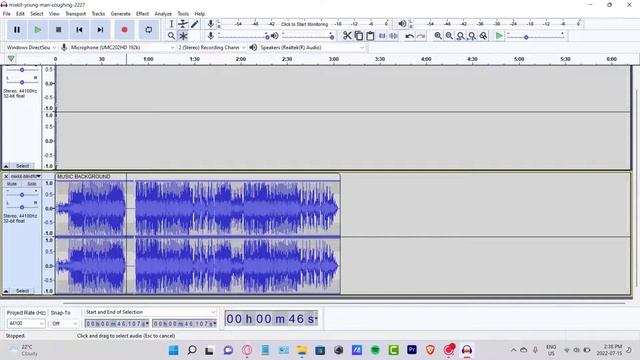Skip to end of project
This screenshot has height=360, width=640.
(100, 30)
